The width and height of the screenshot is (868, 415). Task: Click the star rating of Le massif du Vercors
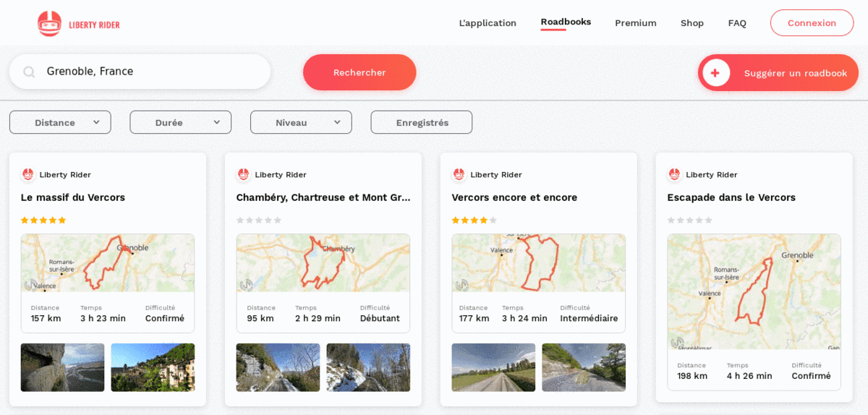pyautogui.click(x=43, y=220)
